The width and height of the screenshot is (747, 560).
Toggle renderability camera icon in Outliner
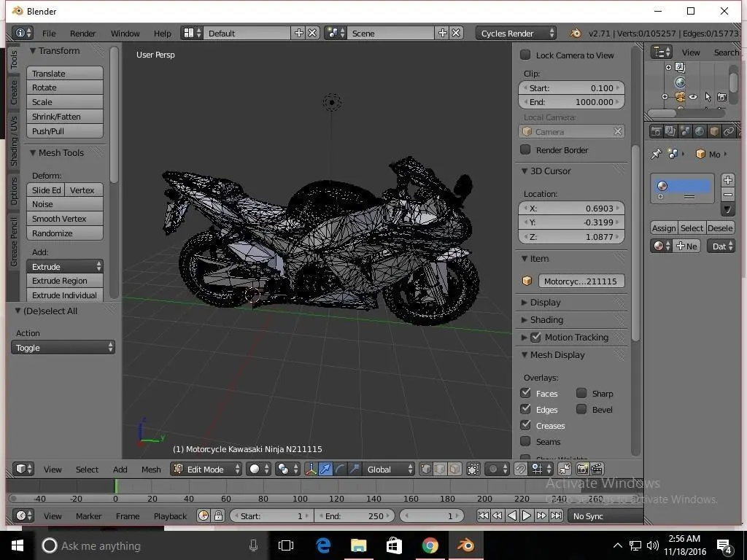tap(721, 97)
